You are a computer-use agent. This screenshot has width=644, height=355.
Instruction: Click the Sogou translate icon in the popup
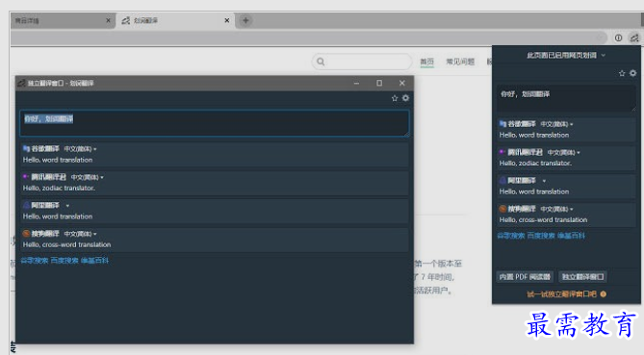tap(502, 209)
